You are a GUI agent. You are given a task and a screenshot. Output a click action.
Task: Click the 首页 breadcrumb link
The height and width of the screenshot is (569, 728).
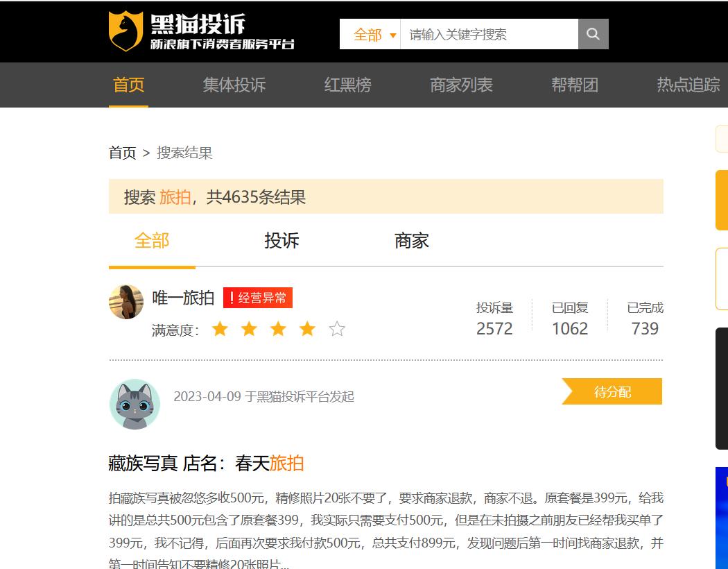coord(122,153)
